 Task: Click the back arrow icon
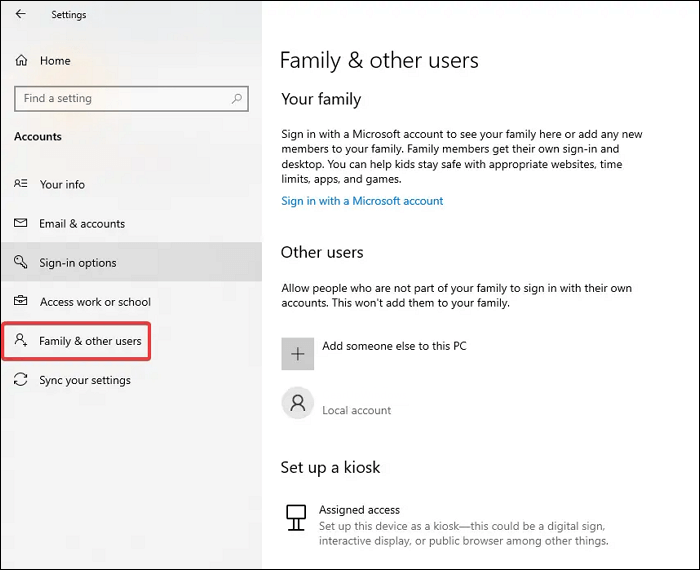[x=21, y=15]
